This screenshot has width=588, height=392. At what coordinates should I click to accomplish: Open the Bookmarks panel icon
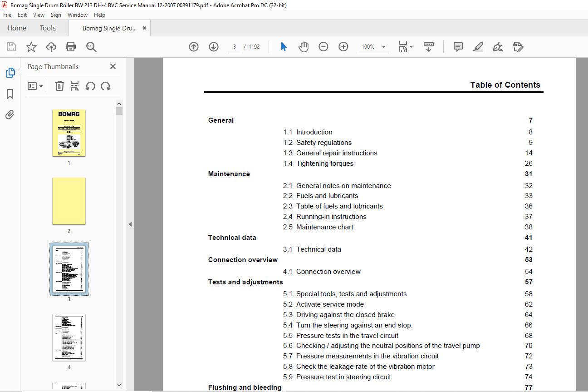point(10,94)
